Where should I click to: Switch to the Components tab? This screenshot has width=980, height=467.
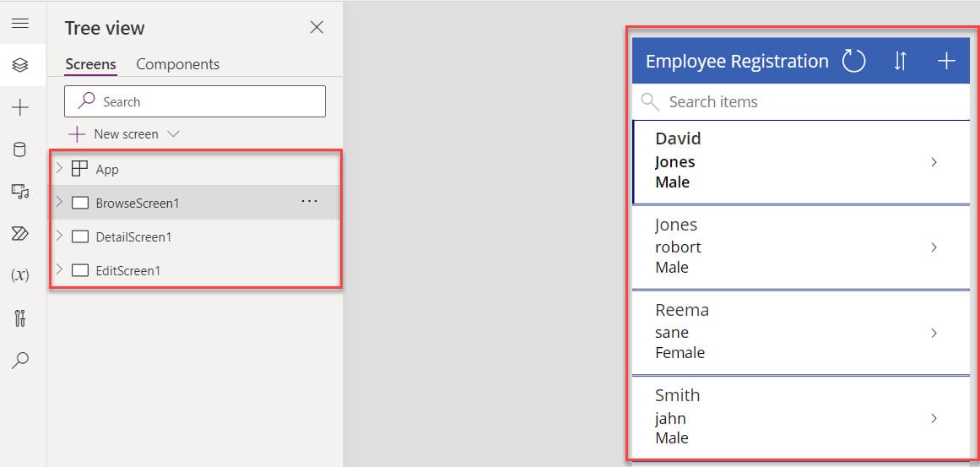point(177,64)
